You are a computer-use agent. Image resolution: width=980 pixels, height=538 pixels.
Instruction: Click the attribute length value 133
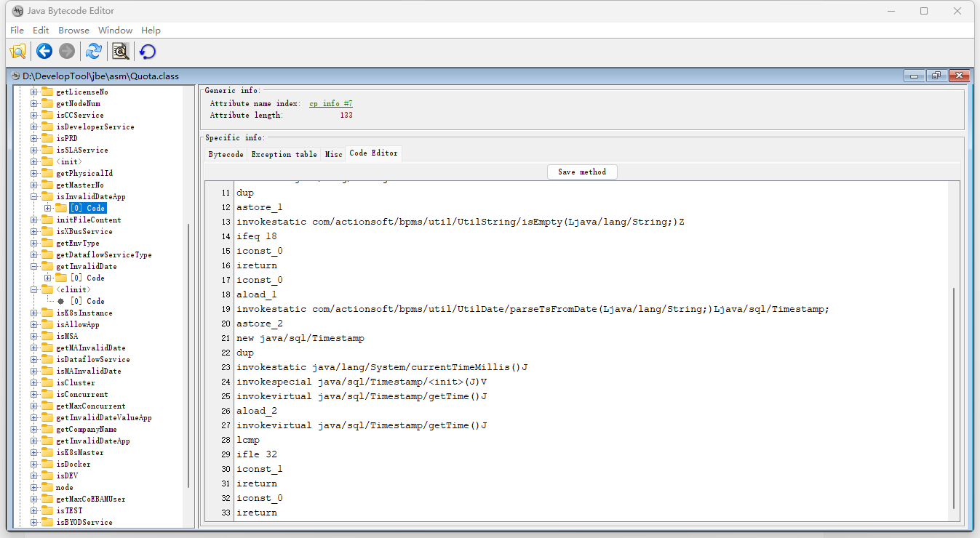[x=346, y=116]
